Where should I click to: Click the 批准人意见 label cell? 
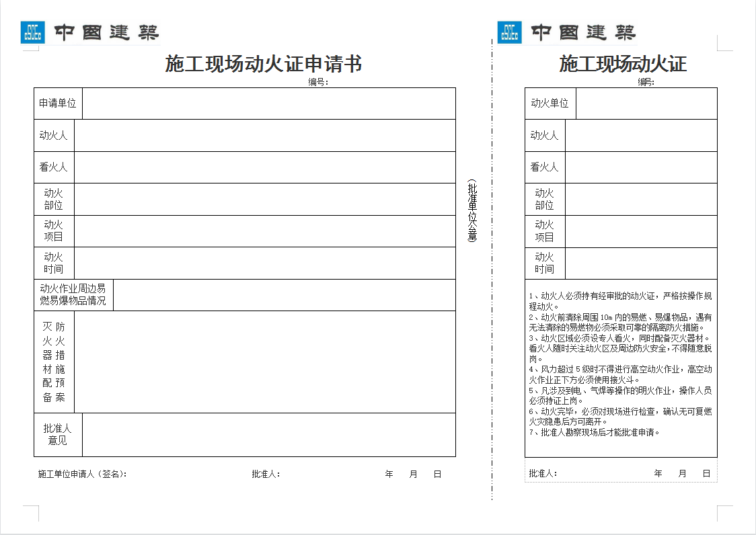point(58,435)
